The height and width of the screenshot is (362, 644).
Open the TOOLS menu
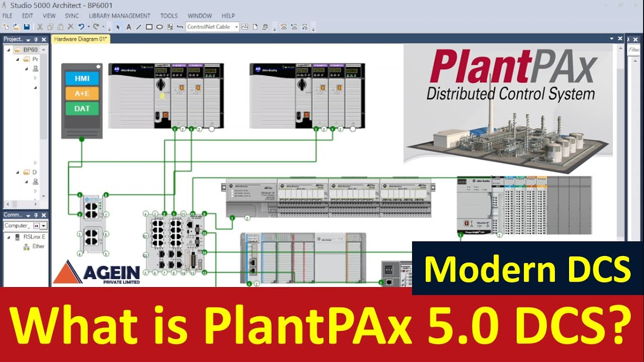point(169,16)
